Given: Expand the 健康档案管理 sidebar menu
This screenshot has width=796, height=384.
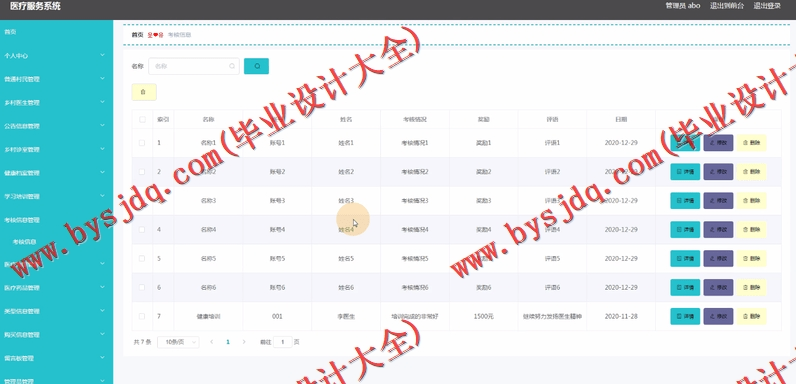Looking at the screenshot, I should pos(56,173).
